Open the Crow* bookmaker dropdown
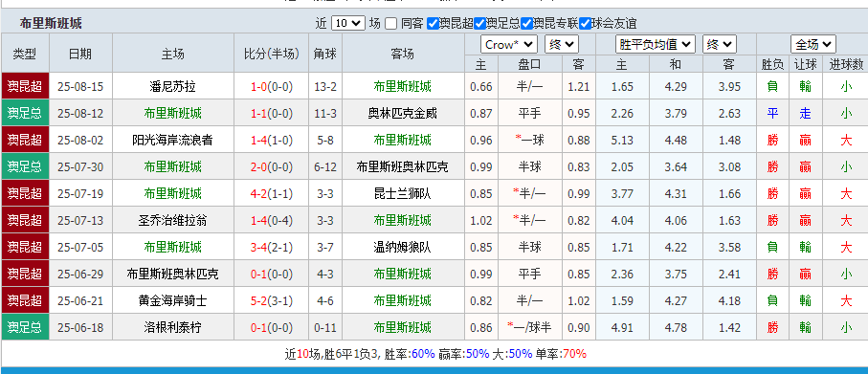The image size is (868, 374). (509, 44)
